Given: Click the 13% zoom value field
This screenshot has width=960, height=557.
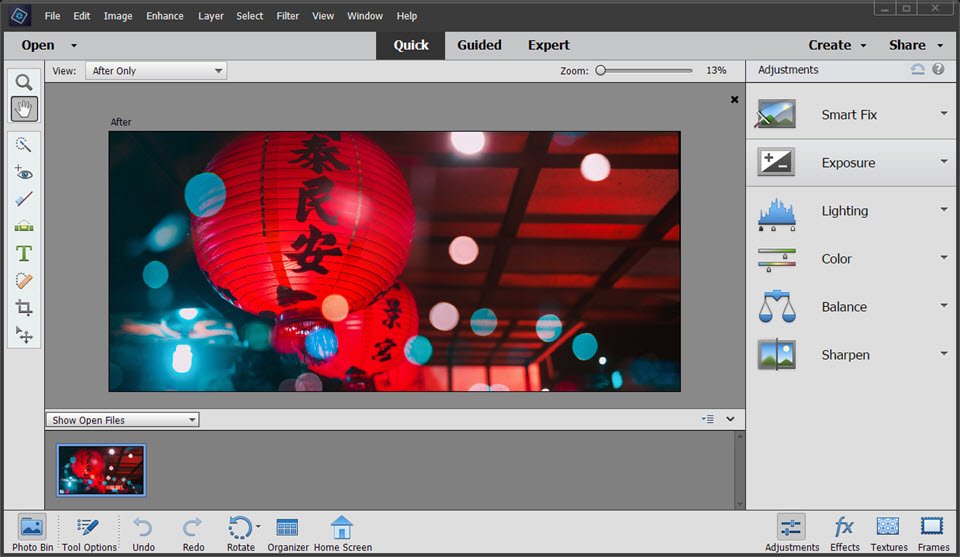Looking at the screenshot, I should tap(716, 70).
